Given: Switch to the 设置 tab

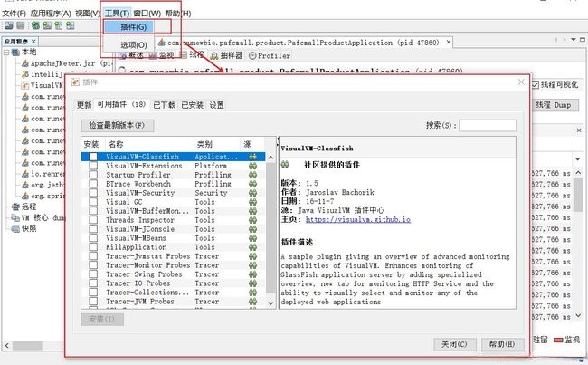Looking at the screenshot, I should (216, 105).
